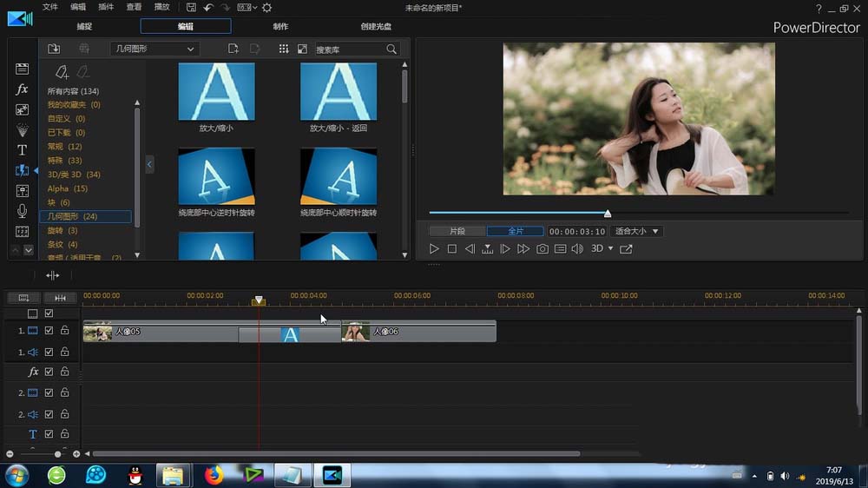Switch to the 制作 tab
This screenshot has width=868, height=488.
tap(280, 27)
